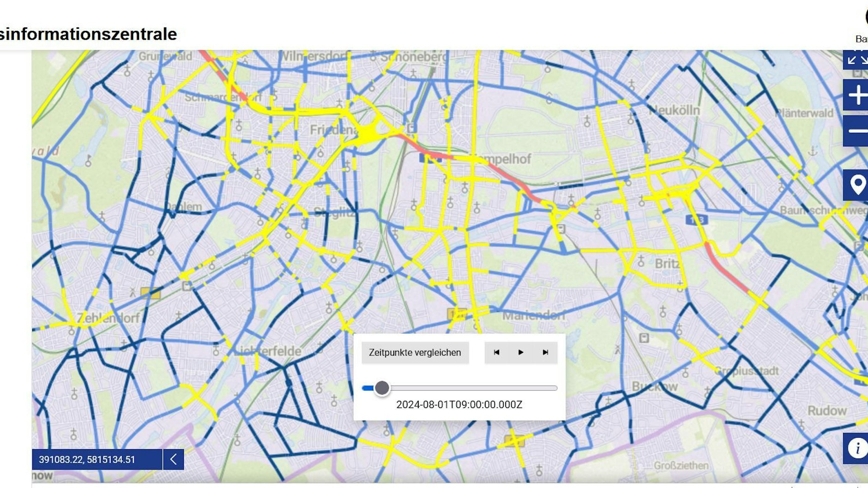
Task: Zoom in with the plus button
Action: pos(857,95)
